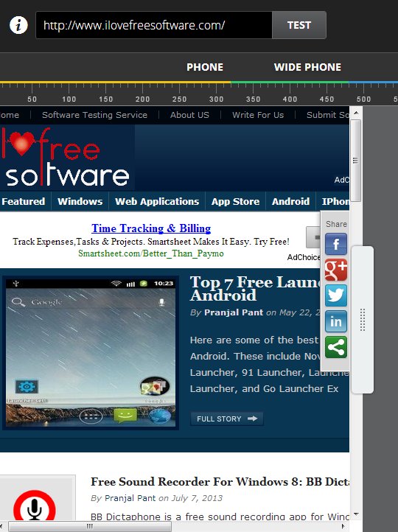
Task: Click the green general share icon
Action: [336, 347]
